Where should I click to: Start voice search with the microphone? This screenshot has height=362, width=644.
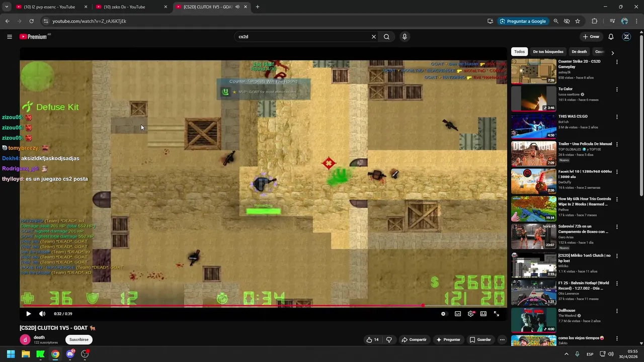pyautogui.click(x=405, y=37)
